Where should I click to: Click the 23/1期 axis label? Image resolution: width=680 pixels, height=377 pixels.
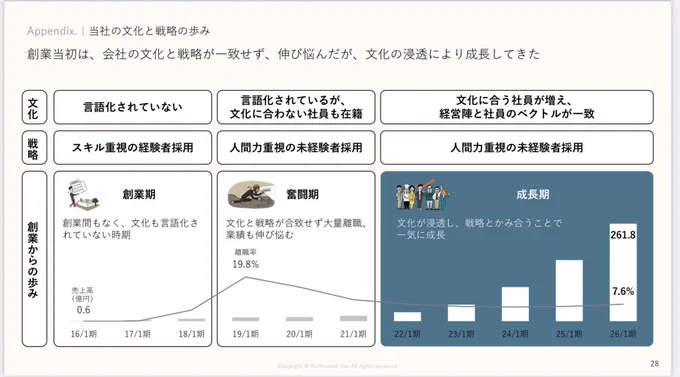tap(461, 334)
